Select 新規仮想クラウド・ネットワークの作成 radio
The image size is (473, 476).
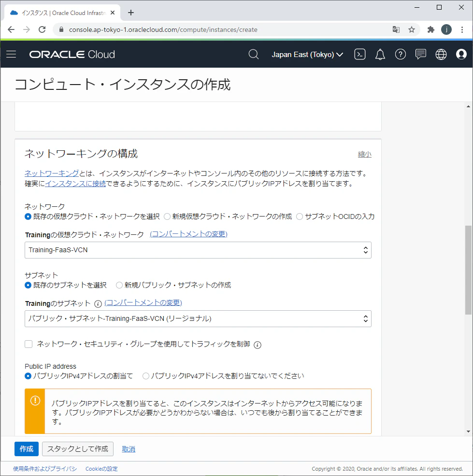tap(167, 216)
